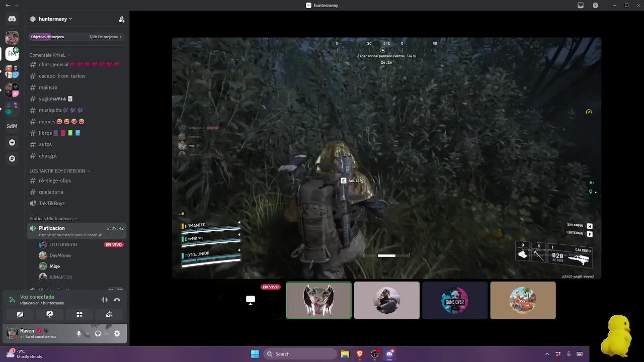Open the autos channel

pos(76,144)
